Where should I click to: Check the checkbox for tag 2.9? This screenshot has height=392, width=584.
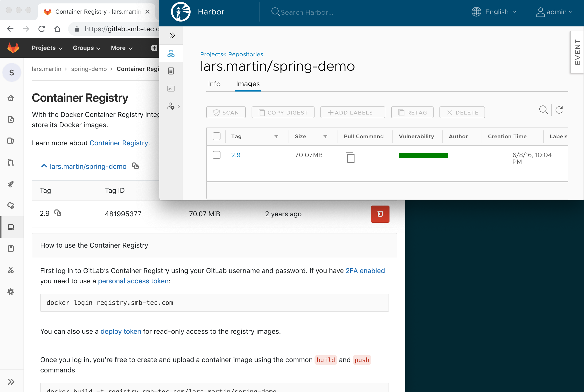click(217, 155)
